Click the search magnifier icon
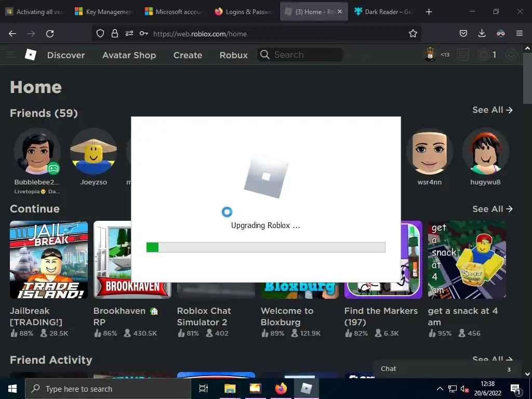This screenshot has height=399, width=532. tap(264, 55)
